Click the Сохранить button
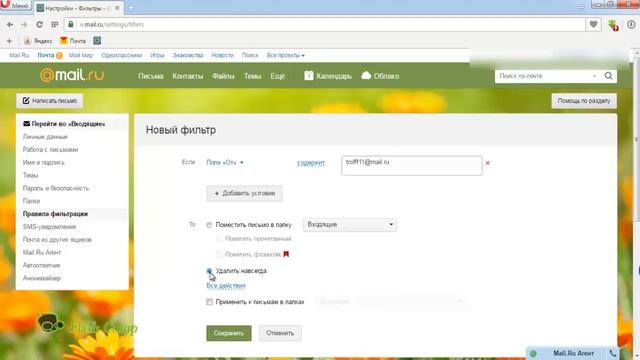 click(229, 333)
